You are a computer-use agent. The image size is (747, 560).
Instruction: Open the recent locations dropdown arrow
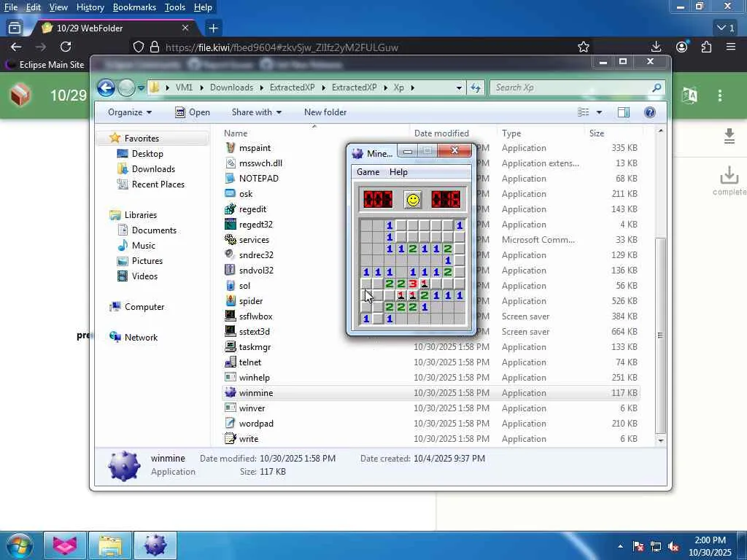click(141, 88)
